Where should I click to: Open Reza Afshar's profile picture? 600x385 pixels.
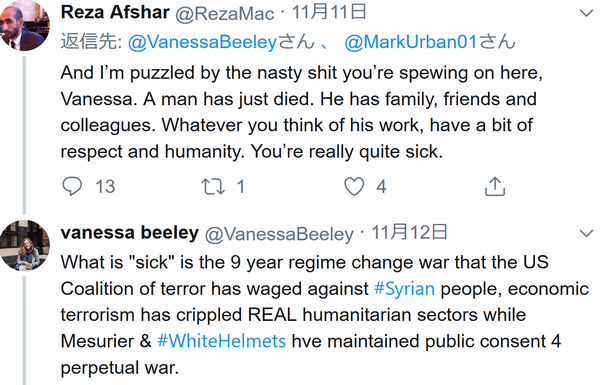[24, 26]
